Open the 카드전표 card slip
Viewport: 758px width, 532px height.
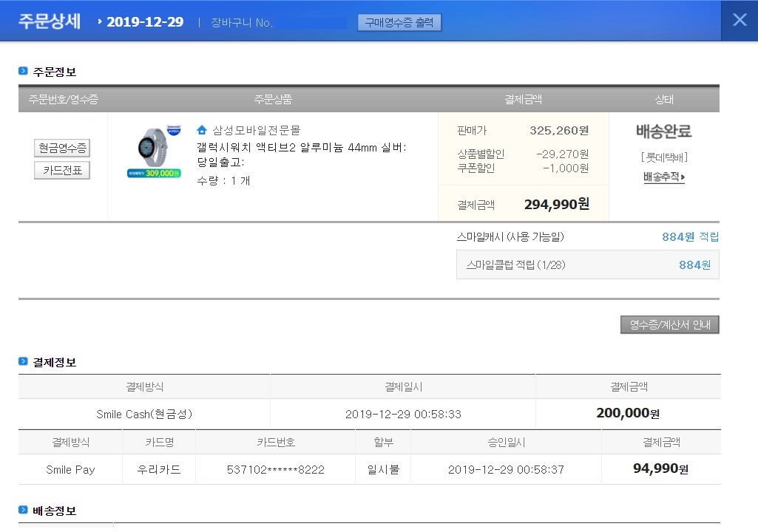62,170
